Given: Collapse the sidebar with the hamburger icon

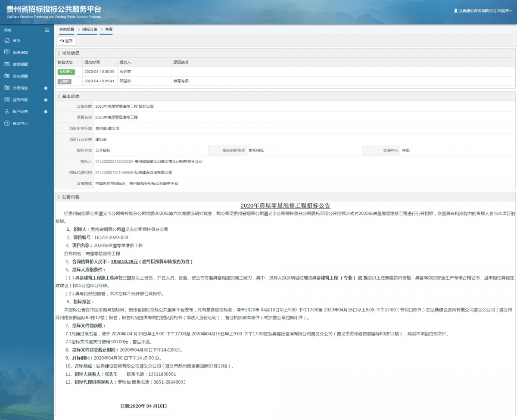Looking at the screenshot, I should tap(47, 30).
